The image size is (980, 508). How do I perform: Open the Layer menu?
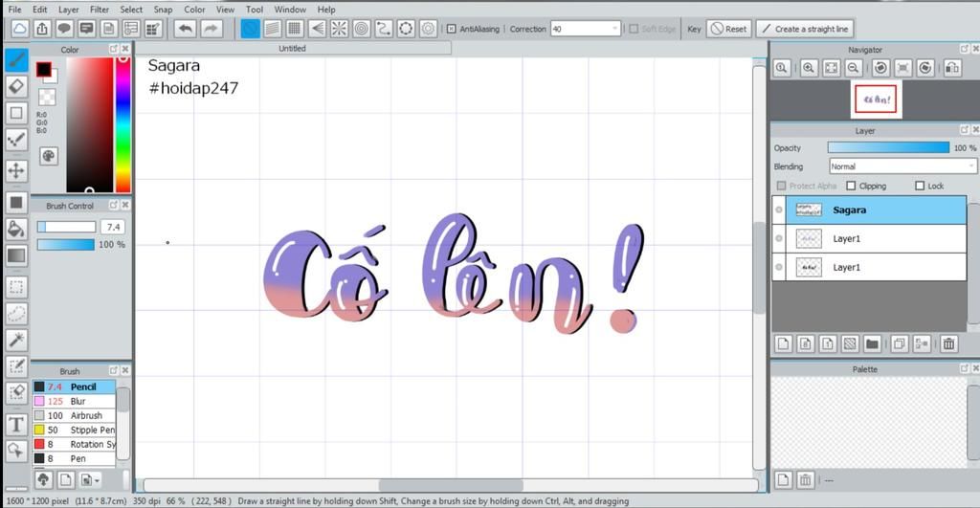point(68,10)
